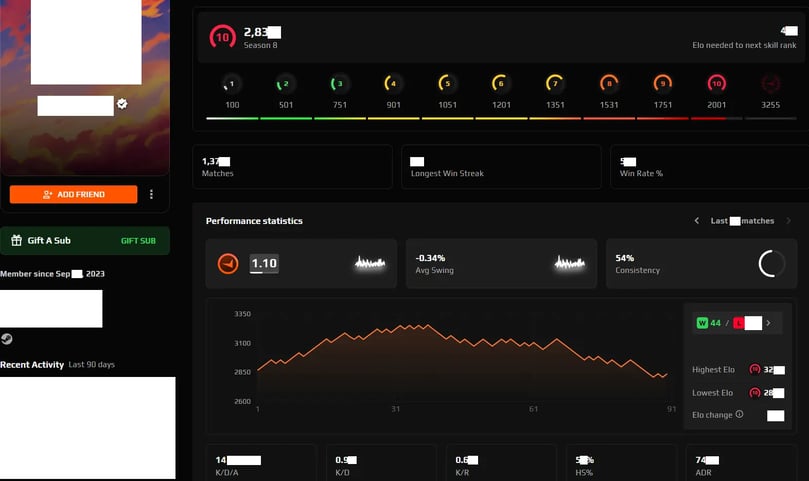This screenshot has width=809, height=481.
Task: Click the level 10 skill badge beside Elo
Action: tap(222, 37)
